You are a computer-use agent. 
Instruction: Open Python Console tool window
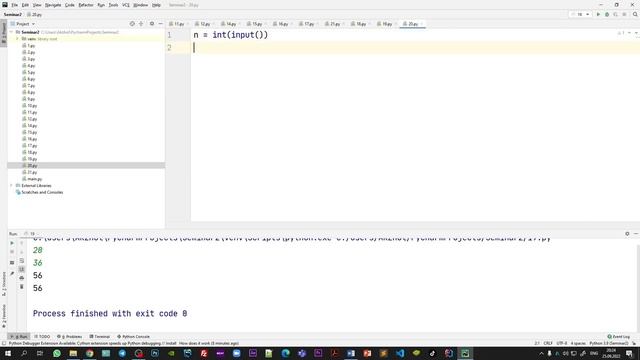133,337
